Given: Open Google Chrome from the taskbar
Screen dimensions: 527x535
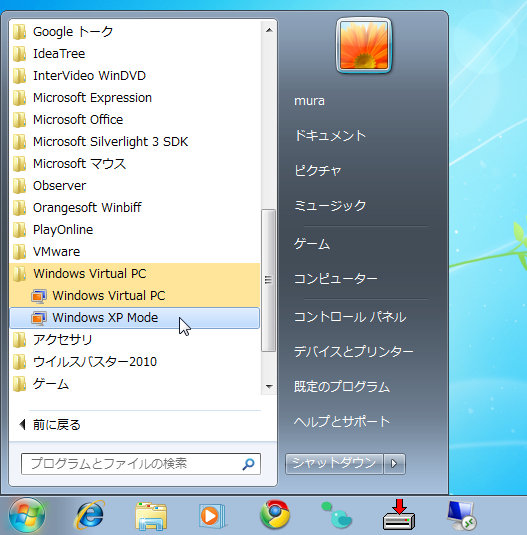Looking at the screenshot, I should (x=275, y=515).
